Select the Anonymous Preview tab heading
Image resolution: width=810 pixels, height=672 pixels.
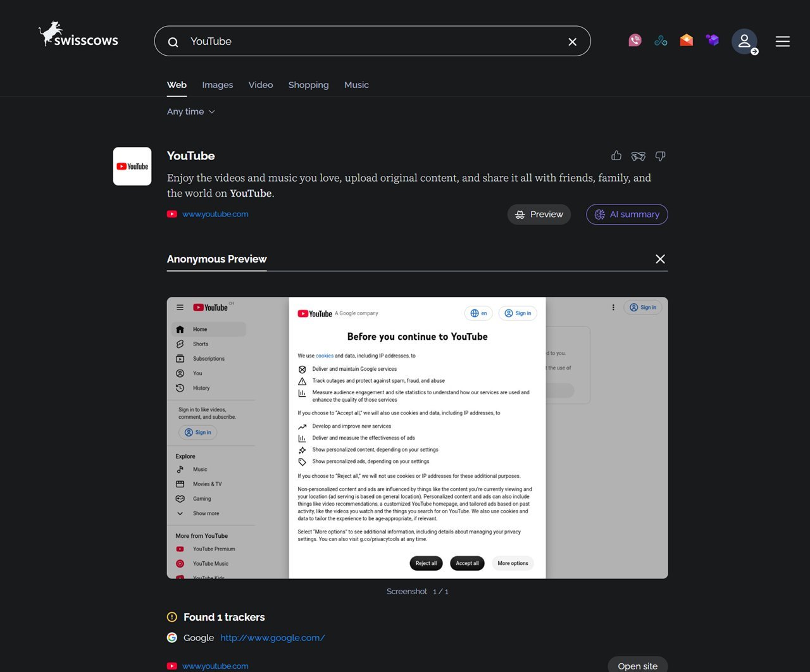(x=217, y=259)
